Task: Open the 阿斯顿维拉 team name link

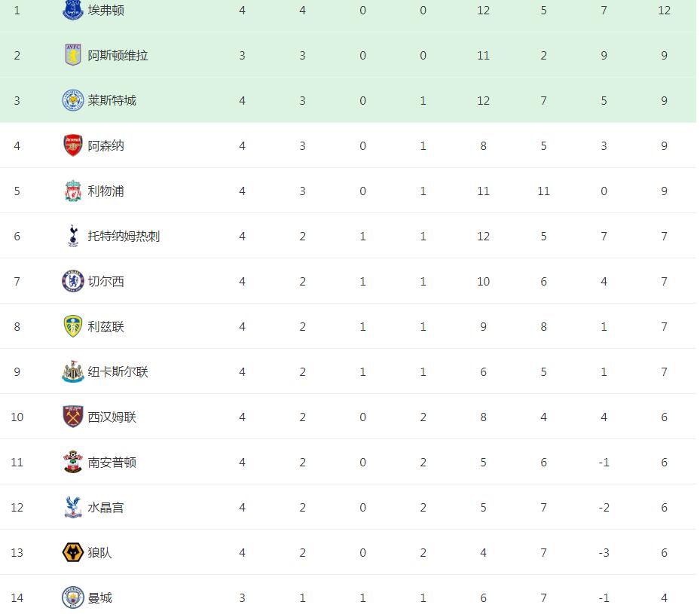Action: coord(118,55)
